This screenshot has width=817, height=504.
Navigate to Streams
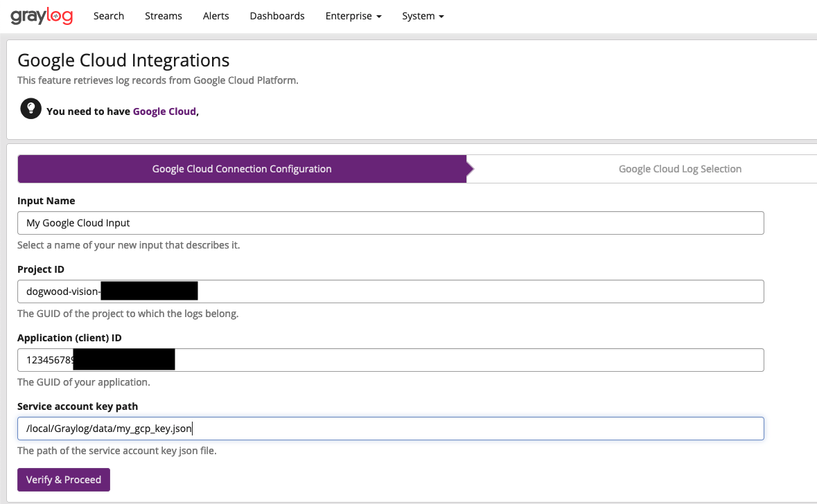pos(163,15)
